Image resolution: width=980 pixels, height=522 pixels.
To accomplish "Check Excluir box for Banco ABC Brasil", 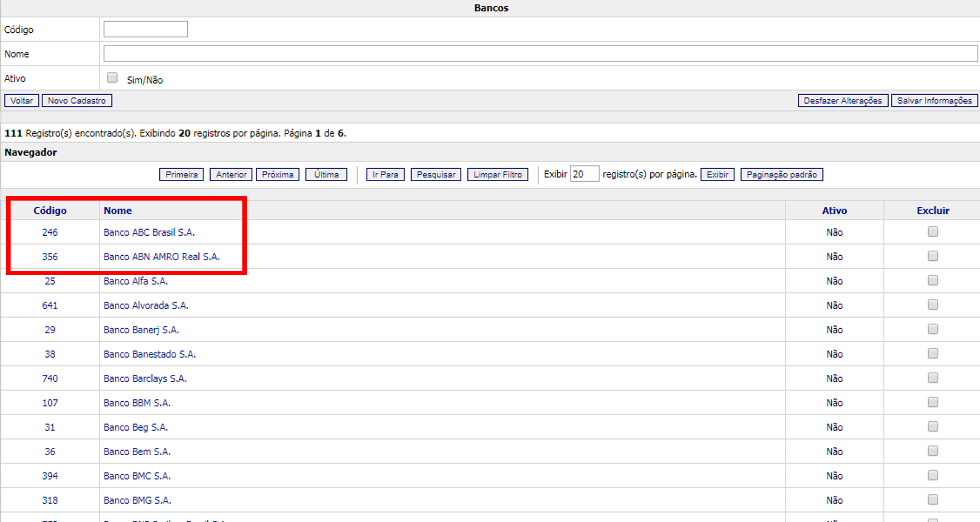I will click(x=933, y=232).
